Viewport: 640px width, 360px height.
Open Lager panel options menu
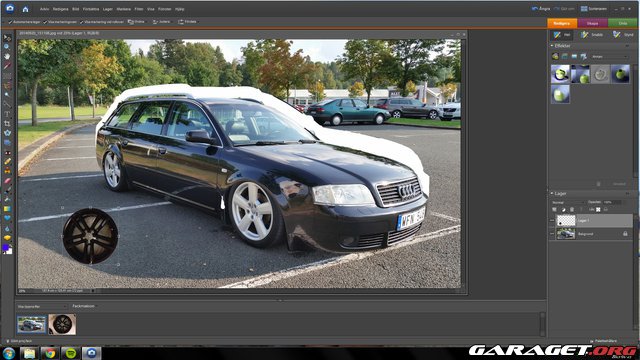[x=627, y=193]
